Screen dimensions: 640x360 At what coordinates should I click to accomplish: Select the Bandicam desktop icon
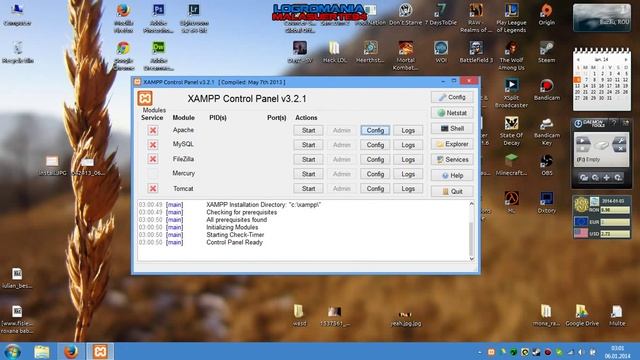point(547,90)
